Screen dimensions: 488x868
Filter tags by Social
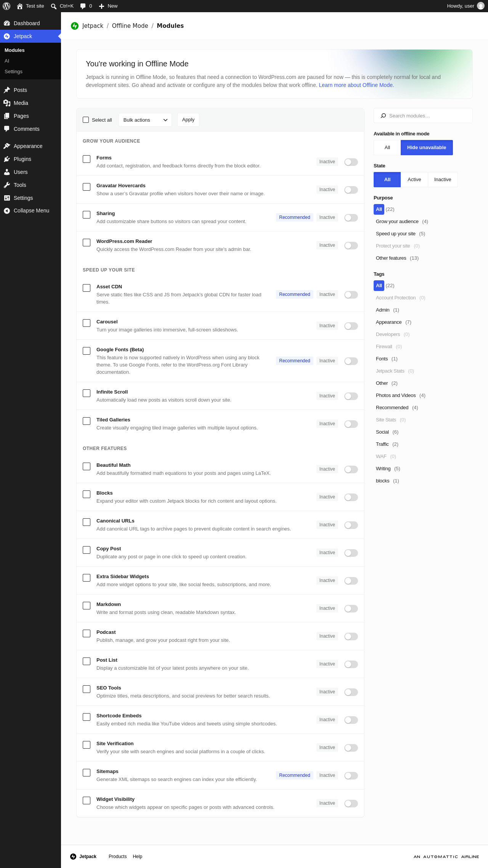click(x=382, y=432)
